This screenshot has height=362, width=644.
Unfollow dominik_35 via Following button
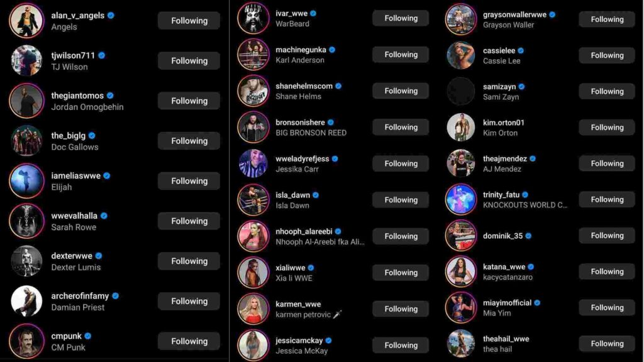(x=607, y=236)
